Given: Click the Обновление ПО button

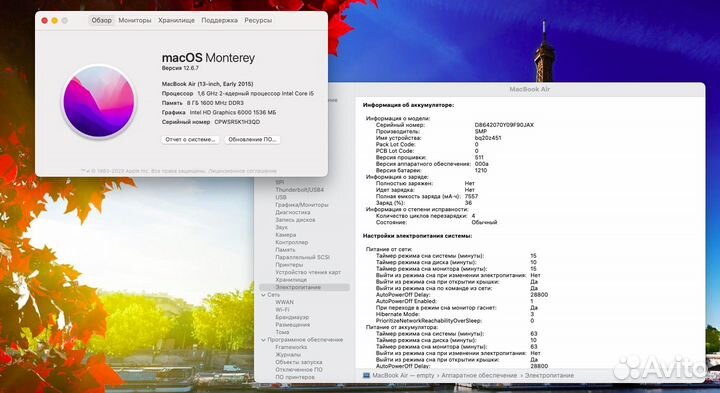Looking at the screenshot, I should 252,140.
